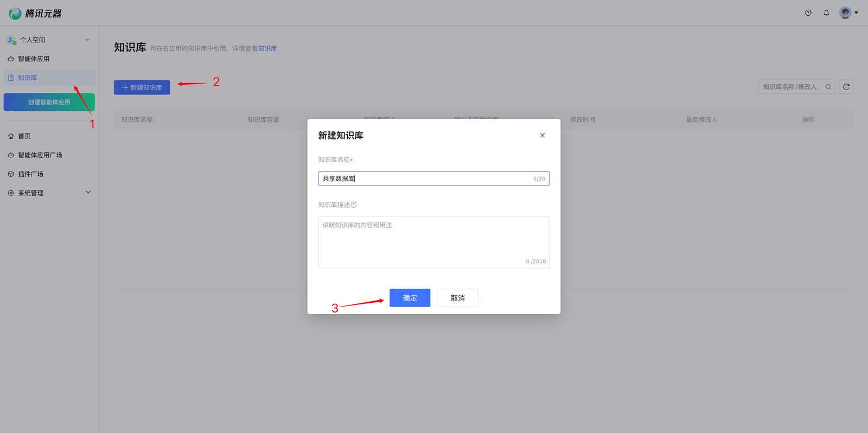The image size is (868, 433).
Task: Open 智能体应用 in the sidebar
Action: [x=34, y=59]
